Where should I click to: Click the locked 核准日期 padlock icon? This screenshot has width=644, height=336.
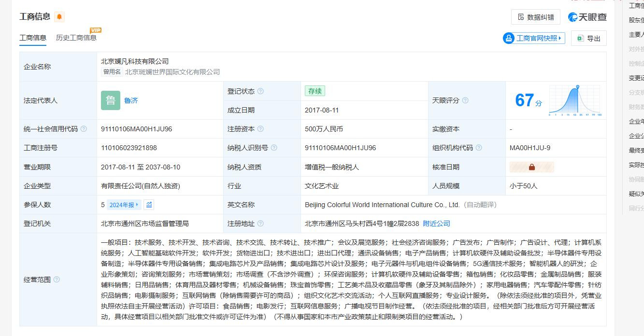[x=531, y=167]
